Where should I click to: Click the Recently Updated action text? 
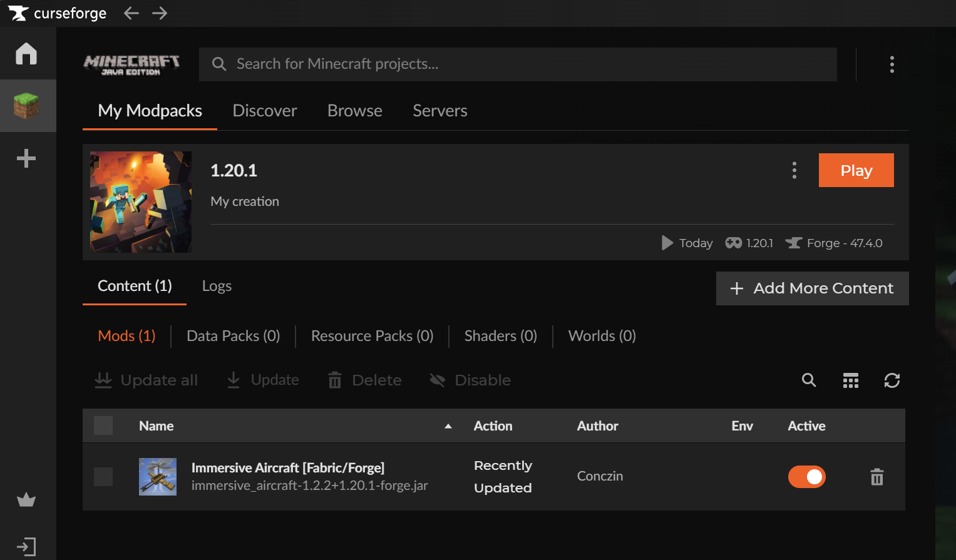(503, 477)
